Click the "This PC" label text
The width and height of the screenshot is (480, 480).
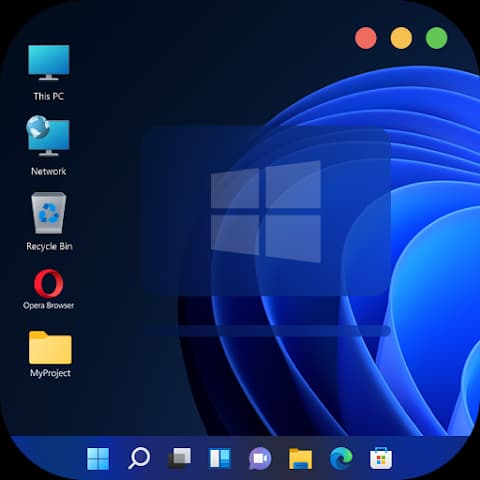(x=49, y=96)
